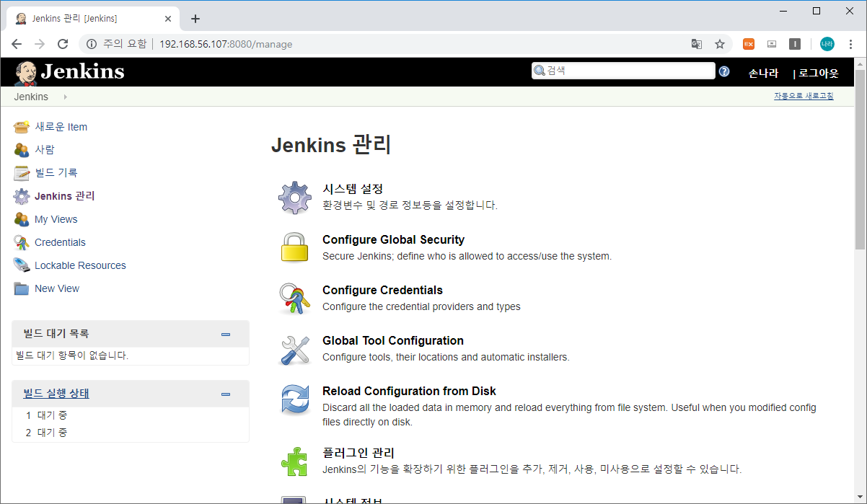
Task: Open the Chrome three-dot menu
Action: [850, 44]
